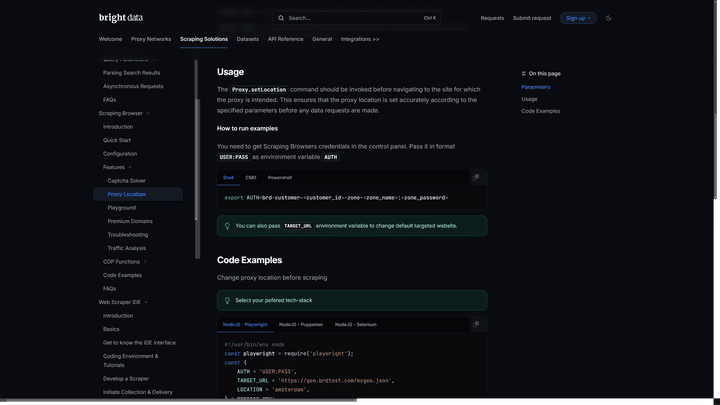Click the Sign up button
720x405 pixels.
point(578,18)
